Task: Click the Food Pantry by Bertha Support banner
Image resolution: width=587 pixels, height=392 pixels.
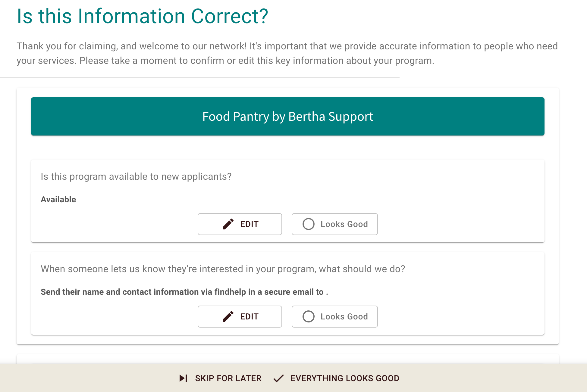Action: pyautogui.click(x=287, y=117)
